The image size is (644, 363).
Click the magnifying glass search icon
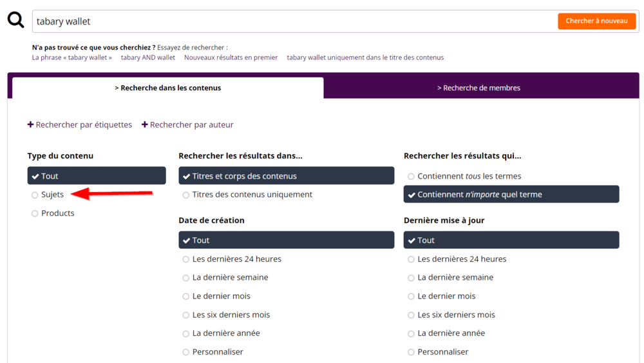tap(15, 21)
